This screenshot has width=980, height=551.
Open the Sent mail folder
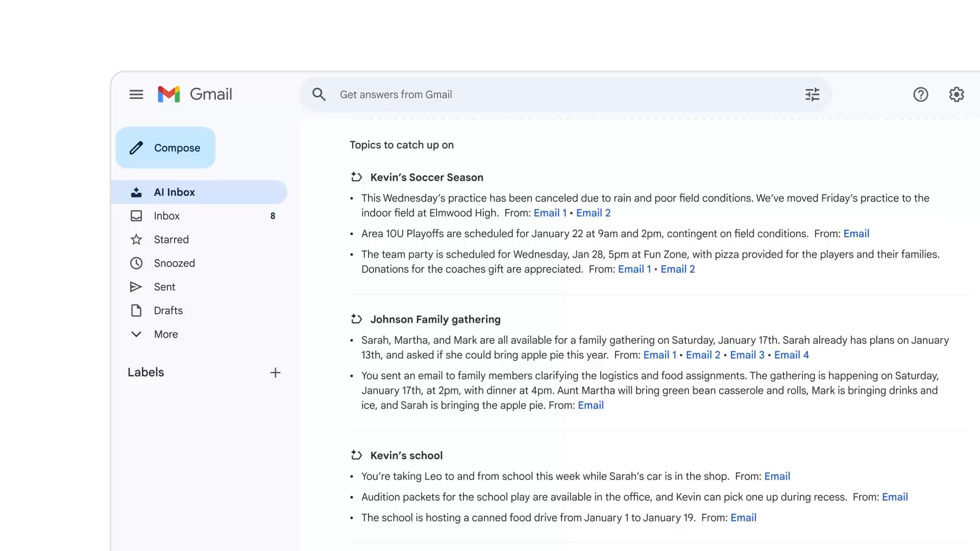coord(164,287)
